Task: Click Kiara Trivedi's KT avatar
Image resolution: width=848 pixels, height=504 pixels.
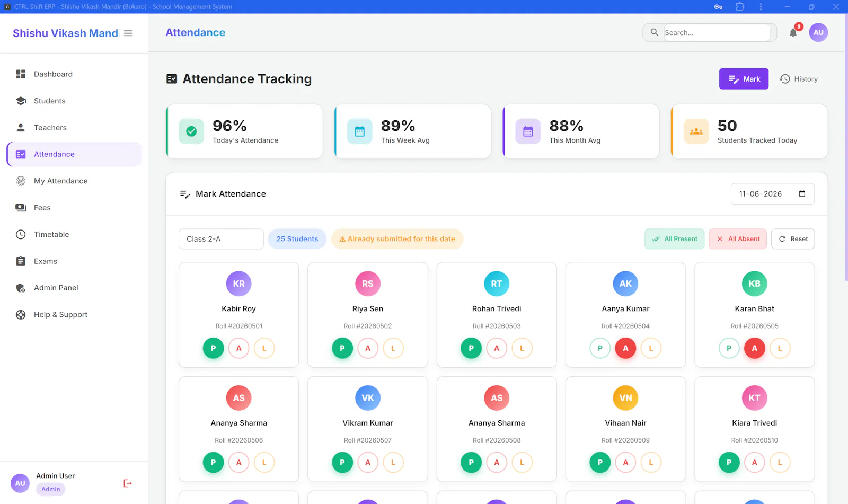Action: pyautogui.click(x=755, y=398)
